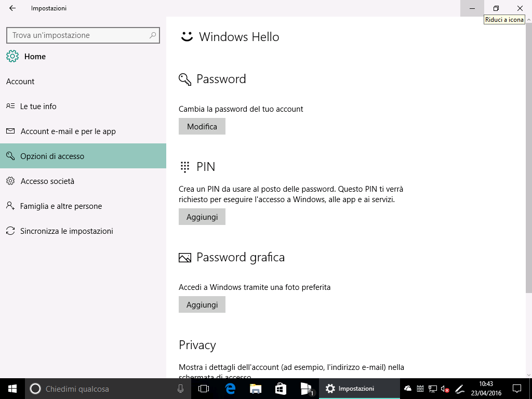Click the flag app icon with badge 1
The width and height of the screenshot is (532, 399).
[x=307, y=389]
